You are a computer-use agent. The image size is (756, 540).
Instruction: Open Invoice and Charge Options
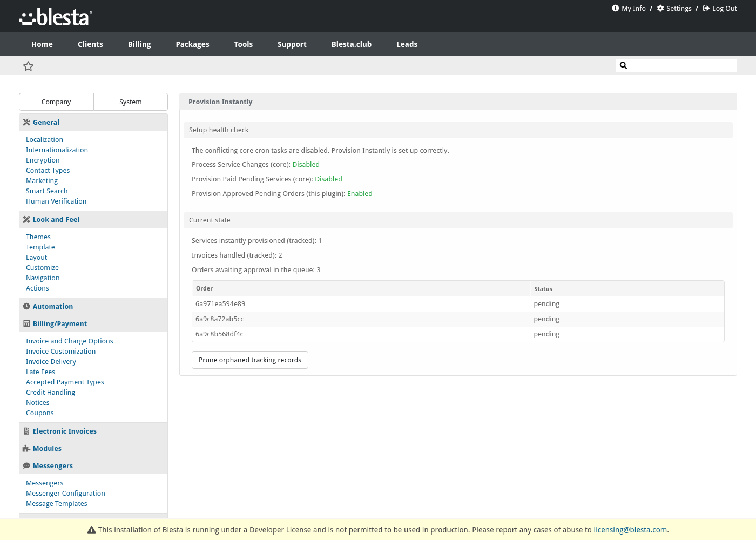69,341
